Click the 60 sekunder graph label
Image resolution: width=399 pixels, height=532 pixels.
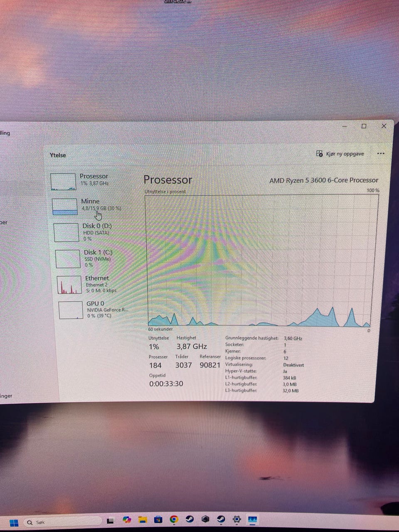(160, 329)
